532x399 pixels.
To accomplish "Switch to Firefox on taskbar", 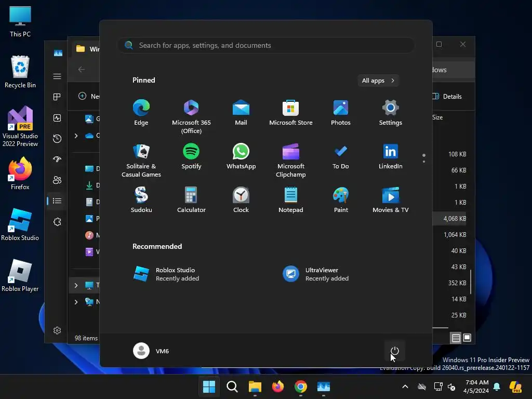I will [278, 387].
